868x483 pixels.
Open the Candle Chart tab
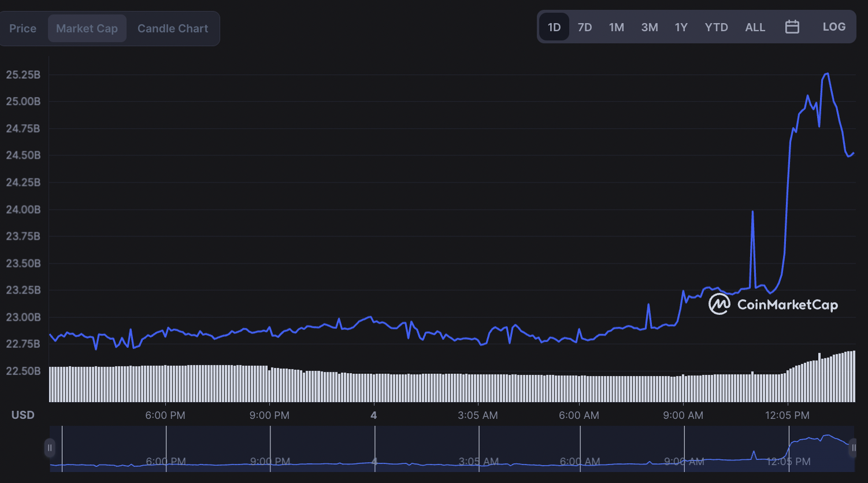[x=173, y=28]
